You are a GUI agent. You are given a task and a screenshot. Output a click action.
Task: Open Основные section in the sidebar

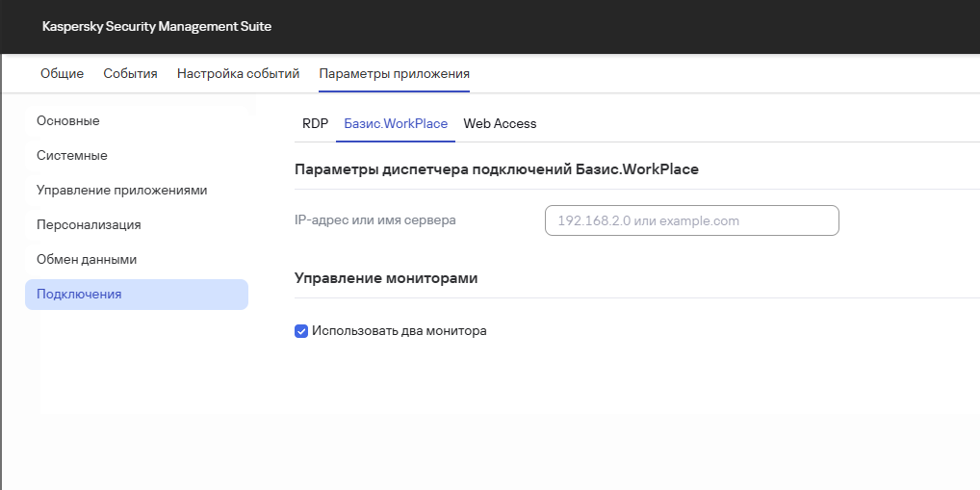coord(68,121)
